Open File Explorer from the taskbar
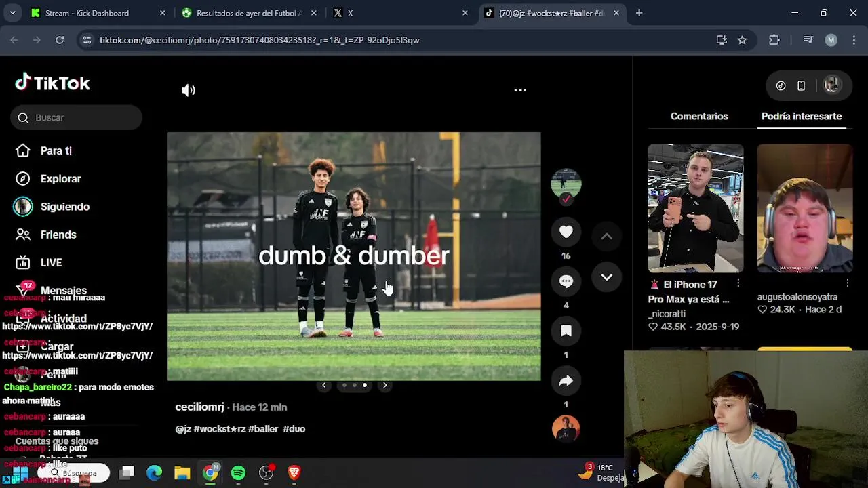 pos(182,473)
